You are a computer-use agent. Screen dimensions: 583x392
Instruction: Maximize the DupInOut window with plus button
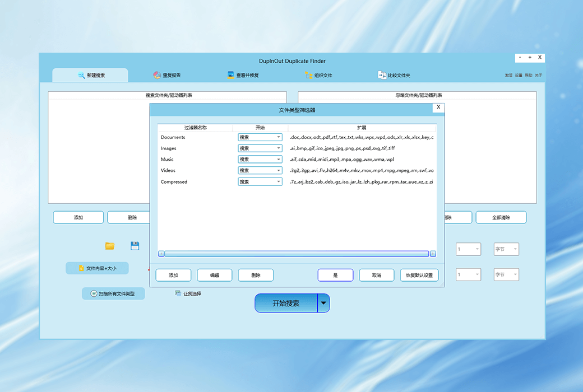point(530,58)
